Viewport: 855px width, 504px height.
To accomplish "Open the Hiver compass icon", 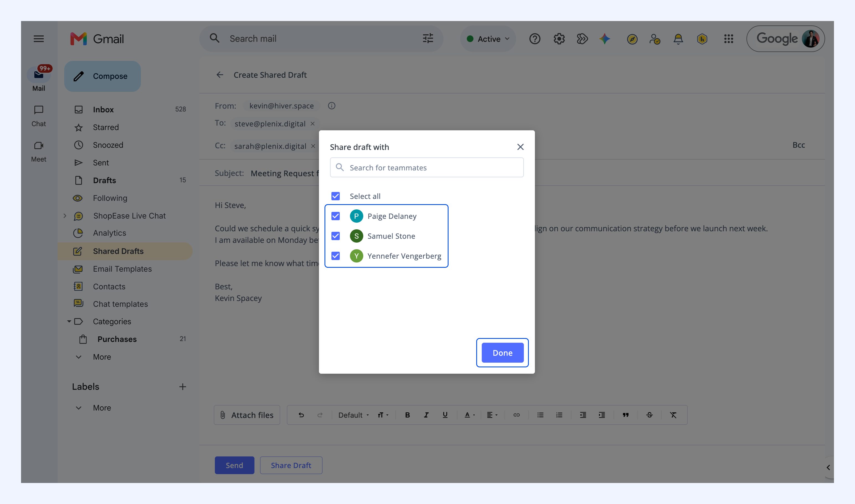I will pyautogui.click(x=632, y=39).
